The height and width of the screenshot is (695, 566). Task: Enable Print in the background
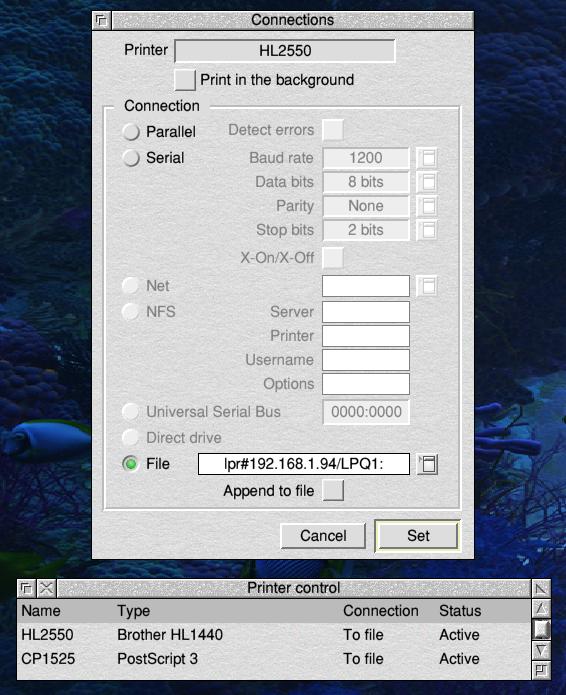[x=185, y=80]
